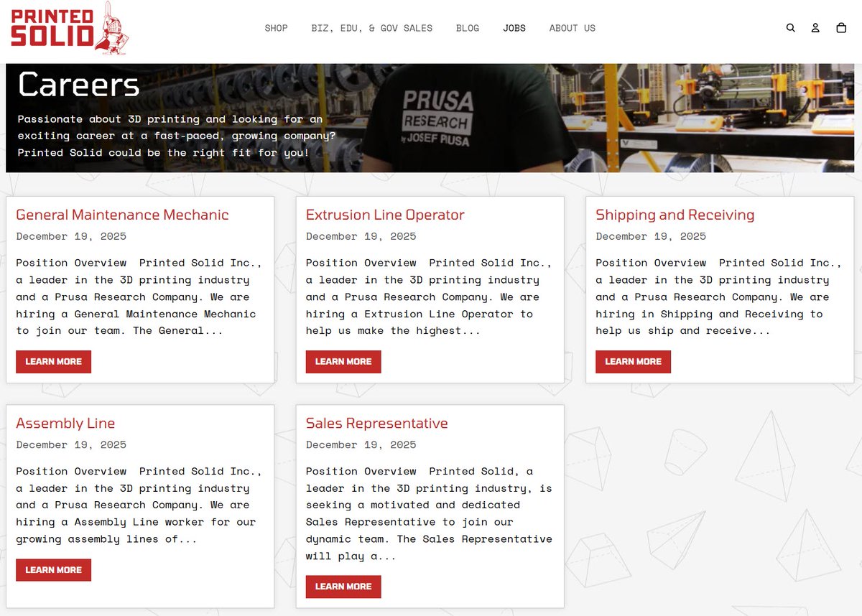Learn more about Sales Representative job

click(x=343, y=587)
